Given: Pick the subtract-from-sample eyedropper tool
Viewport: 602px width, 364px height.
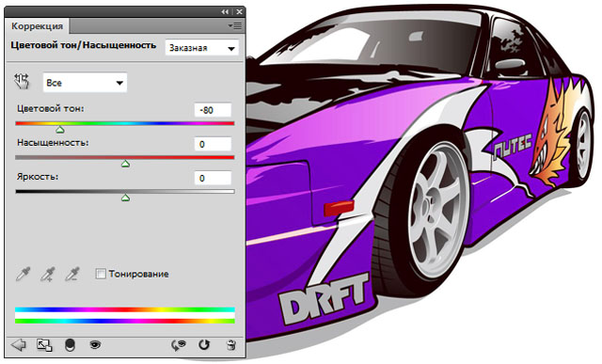Looking at the screenshot, I should point(72,274).
